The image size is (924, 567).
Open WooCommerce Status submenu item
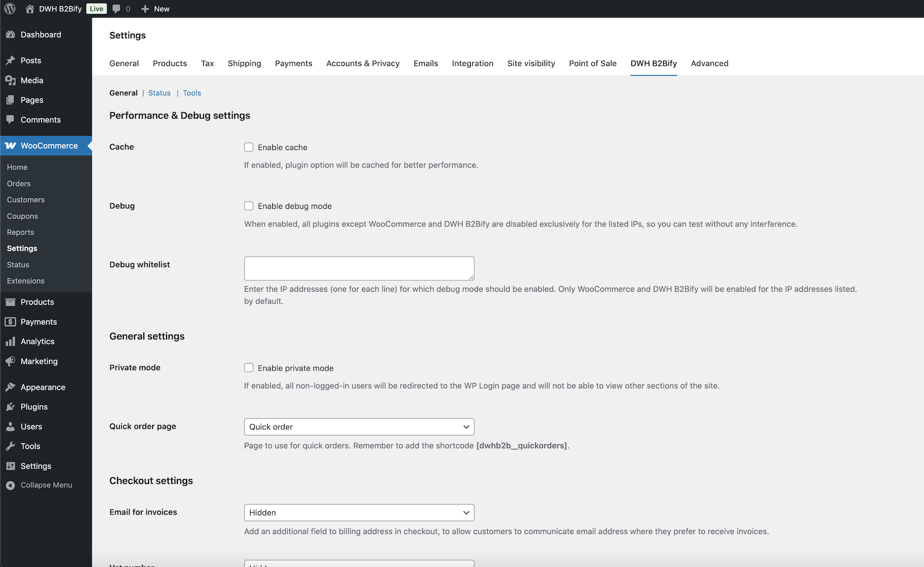pyautogui.click(x=18, y=264)
